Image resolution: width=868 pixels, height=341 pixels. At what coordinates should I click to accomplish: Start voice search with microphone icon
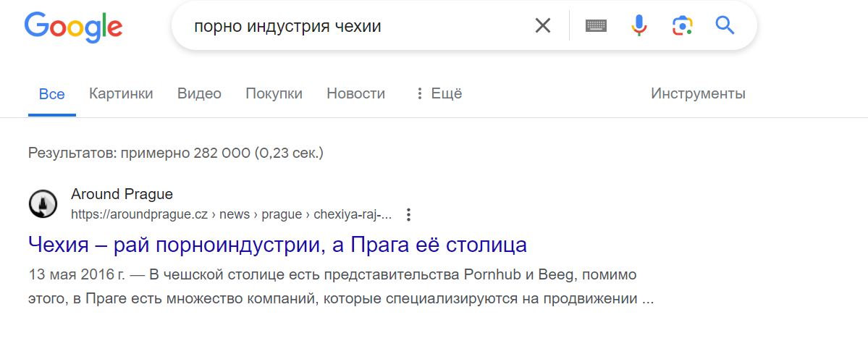[639, 25]
